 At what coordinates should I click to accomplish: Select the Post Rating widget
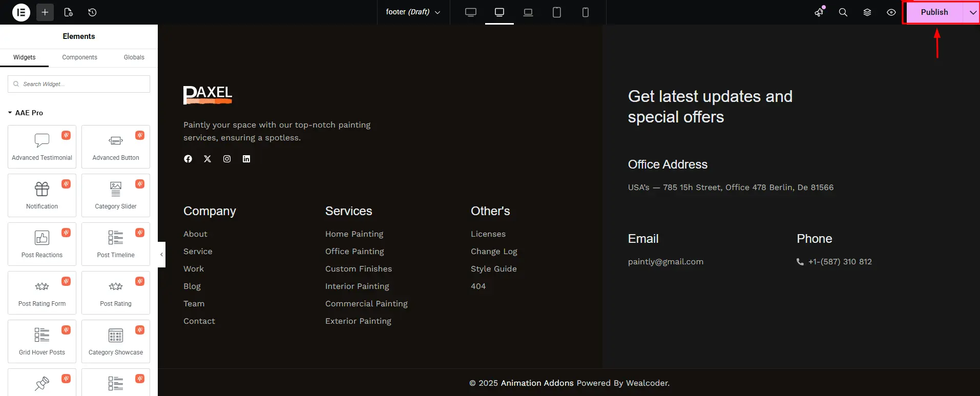[x=116, y=293]
